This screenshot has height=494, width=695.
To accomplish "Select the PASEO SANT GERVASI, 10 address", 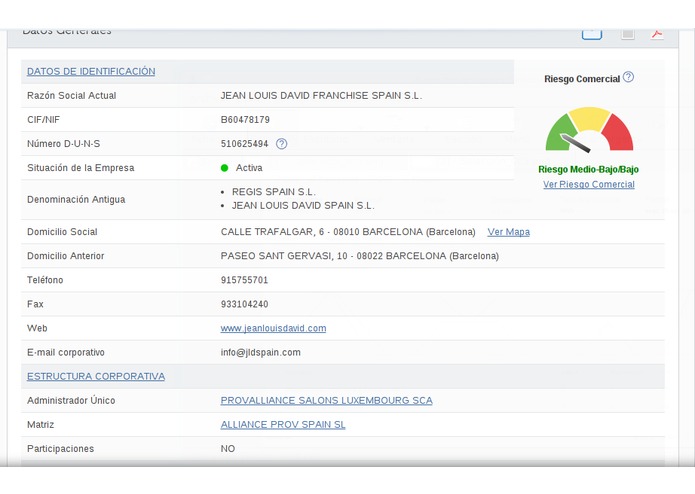I will pyautogui.click(x=359, y=256).
